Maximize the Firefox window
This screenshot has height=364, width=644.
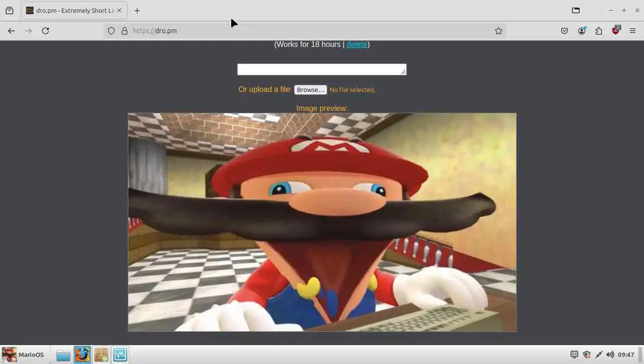coord(624,10)
